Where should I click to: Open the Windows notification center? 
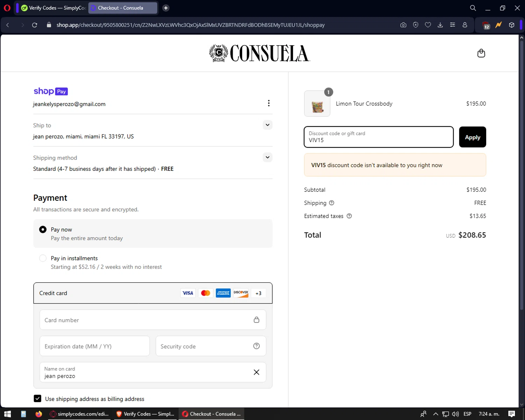[x=512, y=414]
